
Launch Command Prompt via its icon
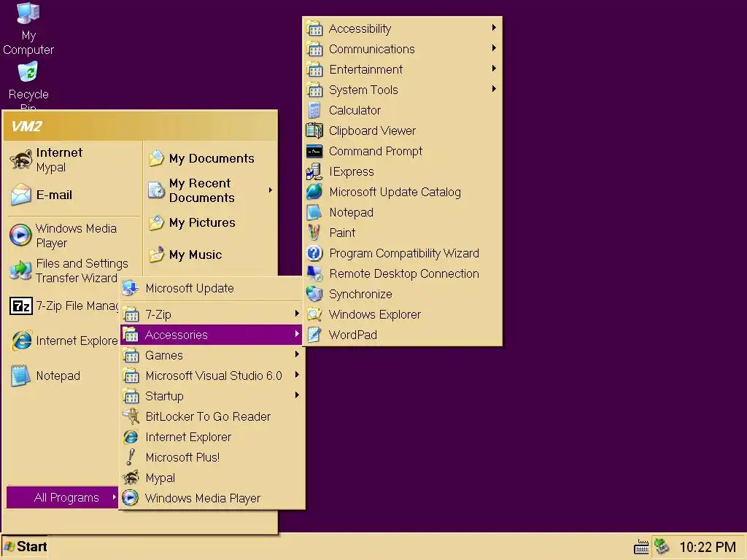pos(314,152)
